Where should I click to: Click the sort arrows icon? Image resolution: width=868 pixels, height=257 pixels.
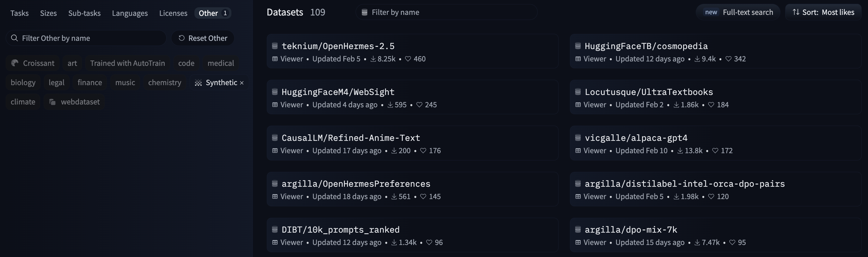[x=796, y=12]
